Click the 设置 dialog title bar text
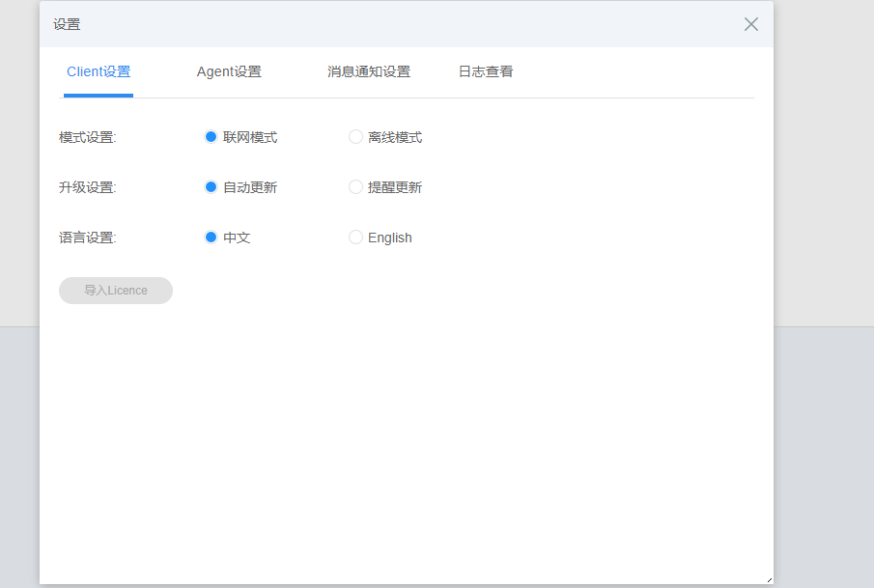 [x=68, y=25]
